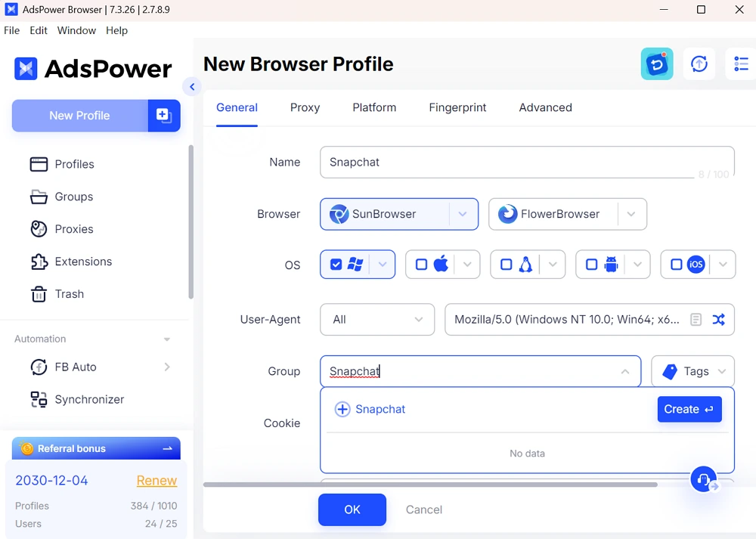756x539 pixels.
Task: Click the Linux penguin OS icon
Action: coord(525,264)
